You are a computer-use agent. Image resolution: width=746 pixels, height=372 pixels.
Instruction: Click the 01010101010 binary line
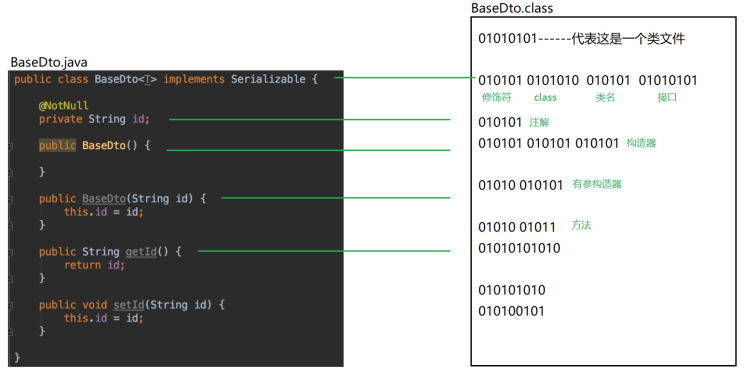click(520, 248)
